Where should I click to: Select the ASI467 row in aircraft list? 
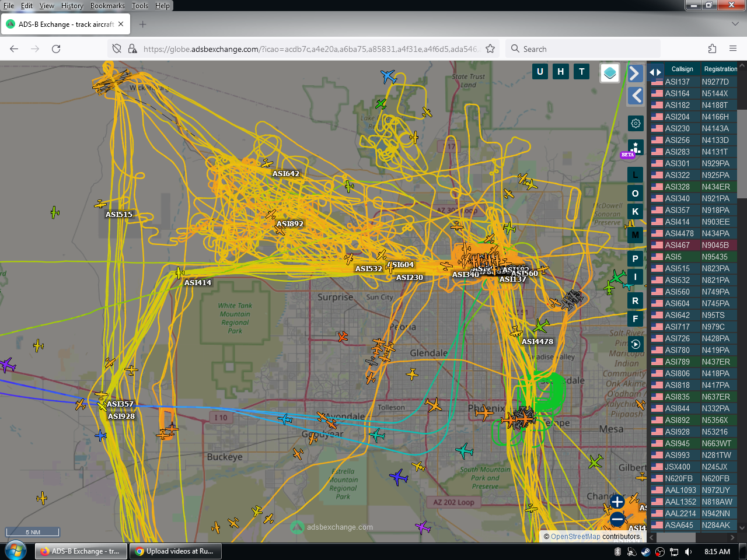(x=693, y=245)
